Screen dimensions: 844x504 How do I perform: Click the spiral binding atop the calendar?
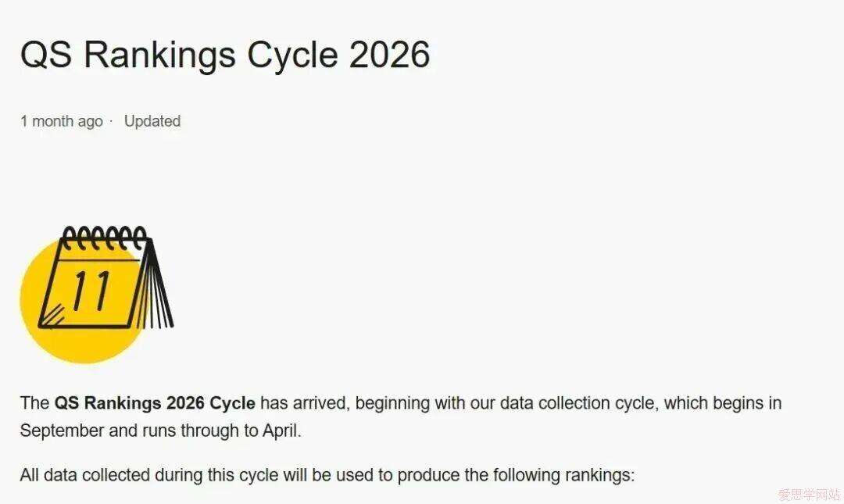[x=104, y=236]
